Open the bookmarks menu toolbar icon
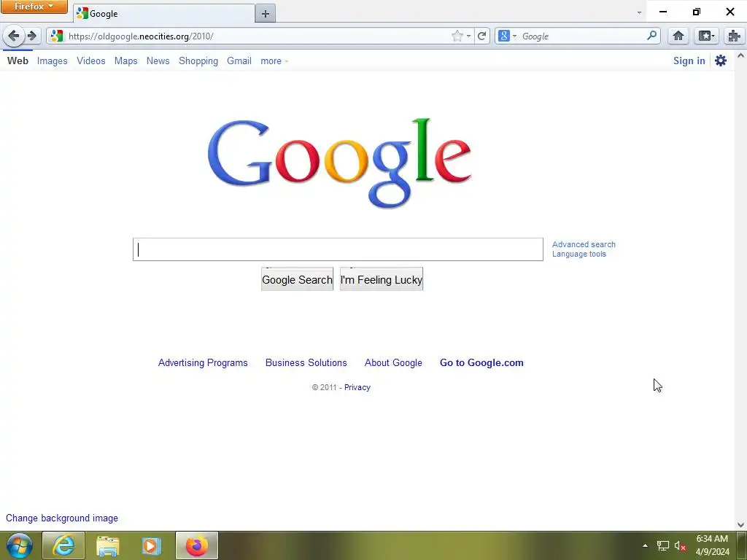The width and height of the screenshot is (747, 560). (706, 36)
